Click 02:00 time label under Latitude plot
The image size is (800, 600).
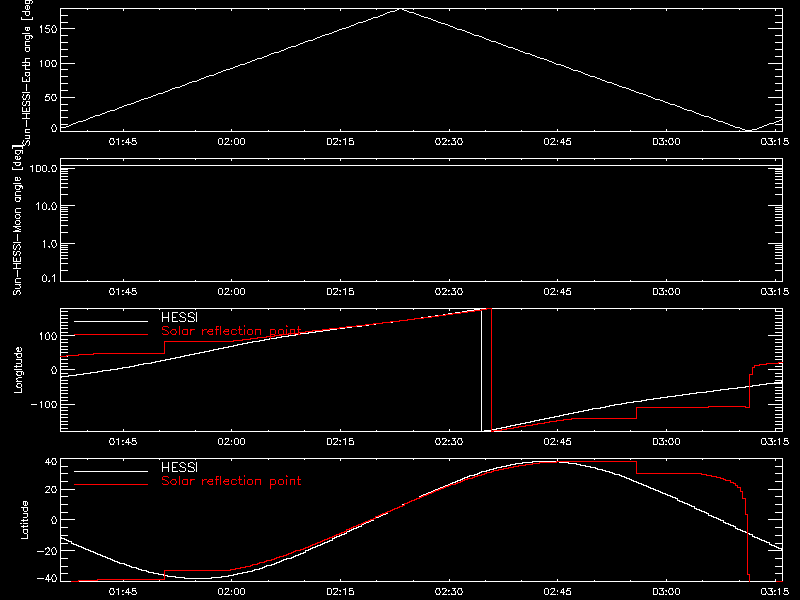click(x=232, y=591)
